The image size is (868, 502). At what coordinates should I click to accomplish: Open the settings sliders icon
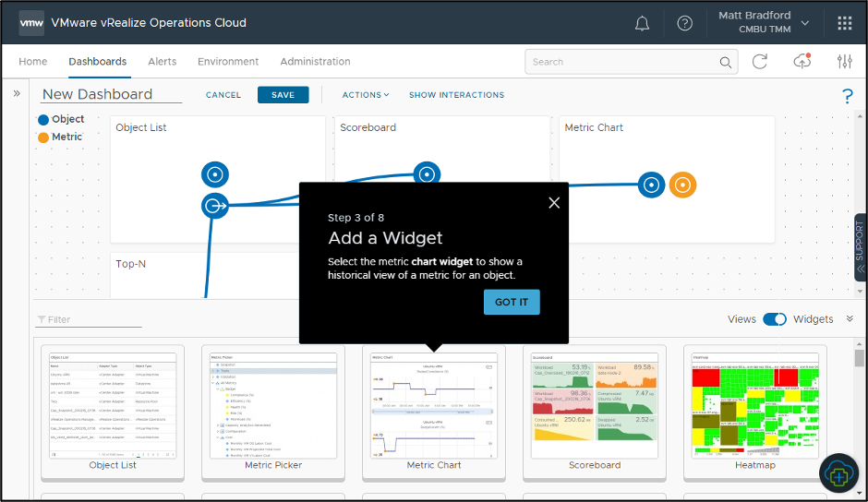click(x=844, y=62)
